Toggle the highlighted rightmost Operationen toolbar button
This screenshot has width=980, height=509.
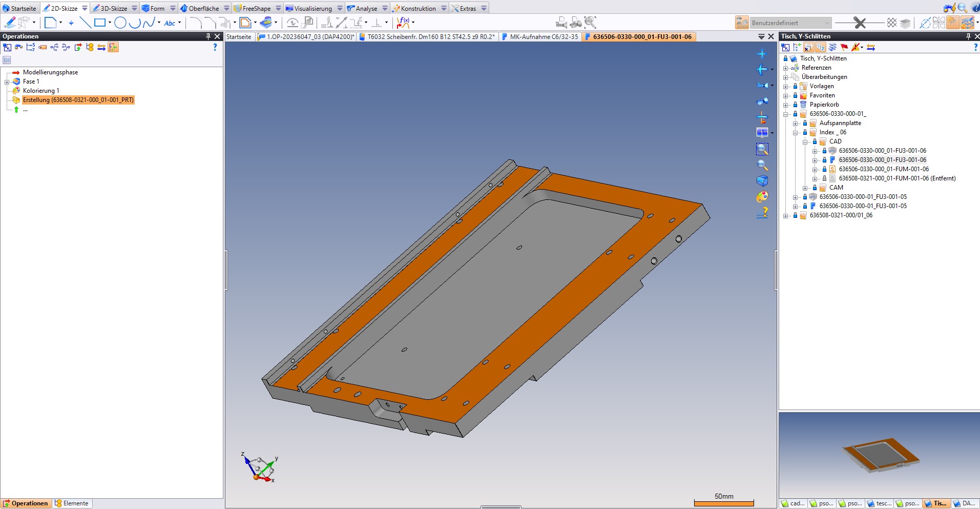coord(113,47)
